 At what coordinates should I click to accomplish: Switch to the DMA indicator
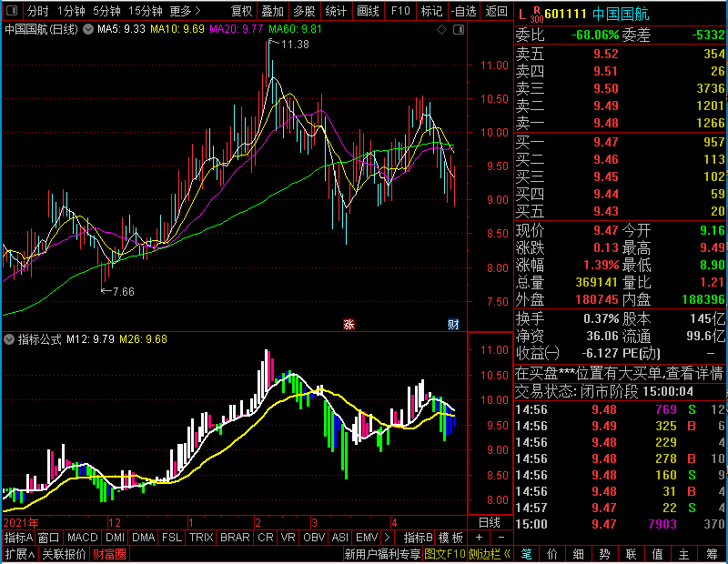tap(143, 538)
